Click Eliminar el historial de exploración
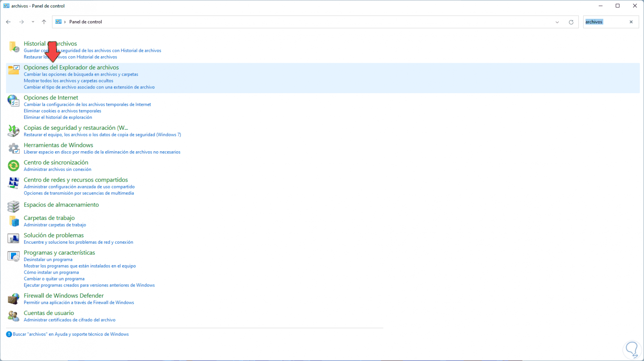This screenshot has height=361, width=644. (58, 117)
